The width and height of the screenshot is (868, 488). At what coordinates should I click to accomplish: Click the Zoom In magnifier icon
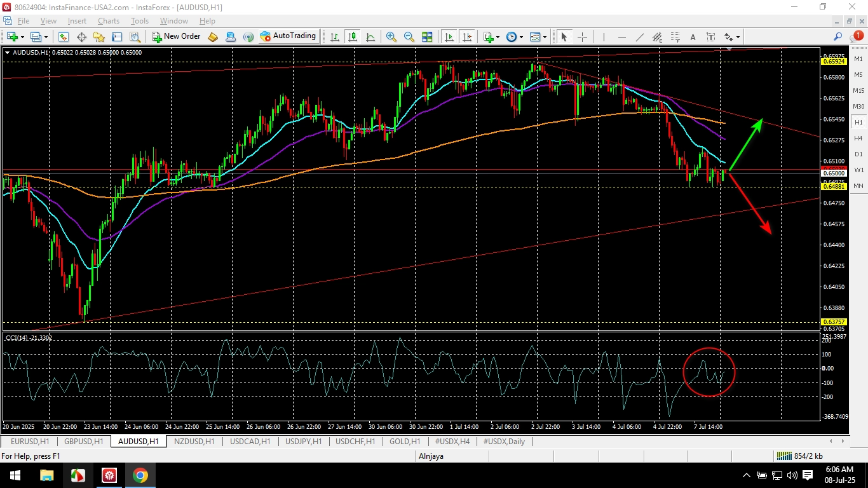pyautogui.click(x=391, y=37)
